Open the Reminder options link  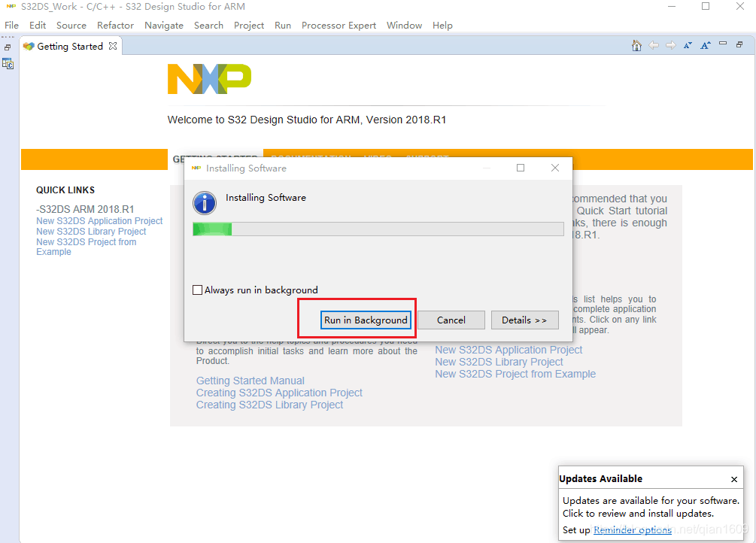[633, 530]
